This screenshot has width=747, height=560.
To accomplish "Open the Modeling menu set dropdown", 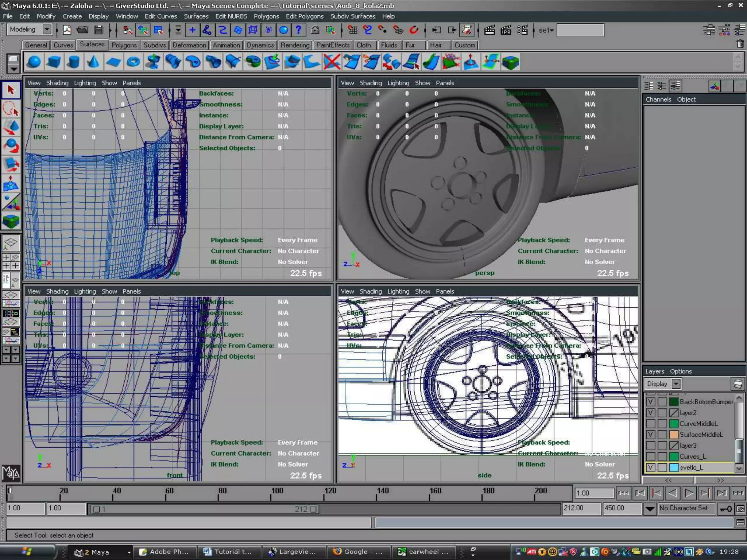I will 47,30.
